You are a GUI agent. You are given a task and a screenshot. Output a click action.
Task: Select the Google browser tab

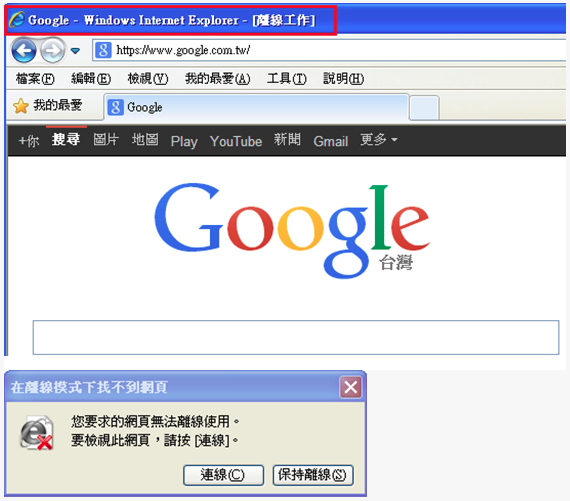(257, 107)
